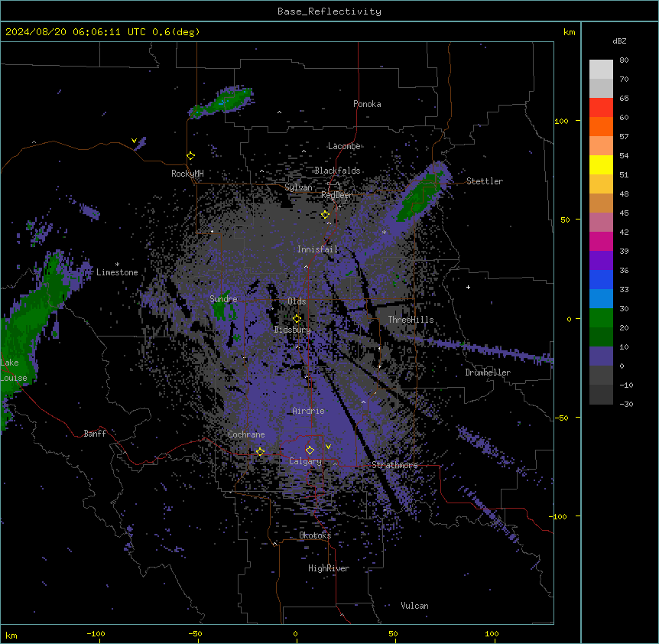
Task: Click the Limestone label
Action: [x=117, y=272]
